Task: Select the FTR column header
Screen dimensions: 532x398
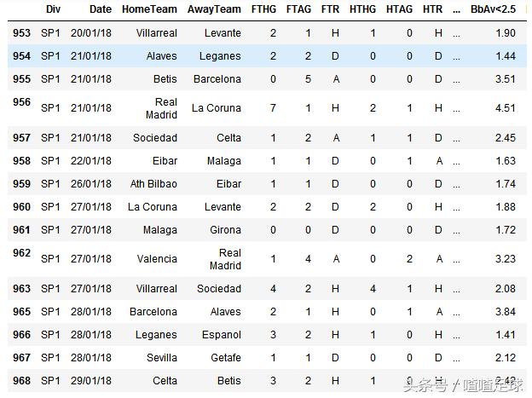Action: [330, 9]
